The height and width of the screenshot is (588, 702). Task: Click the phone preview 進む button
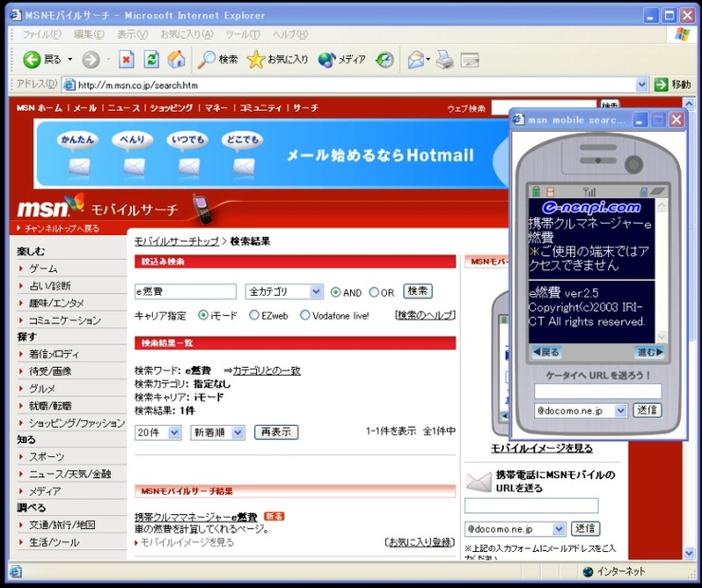coord(649,352)
